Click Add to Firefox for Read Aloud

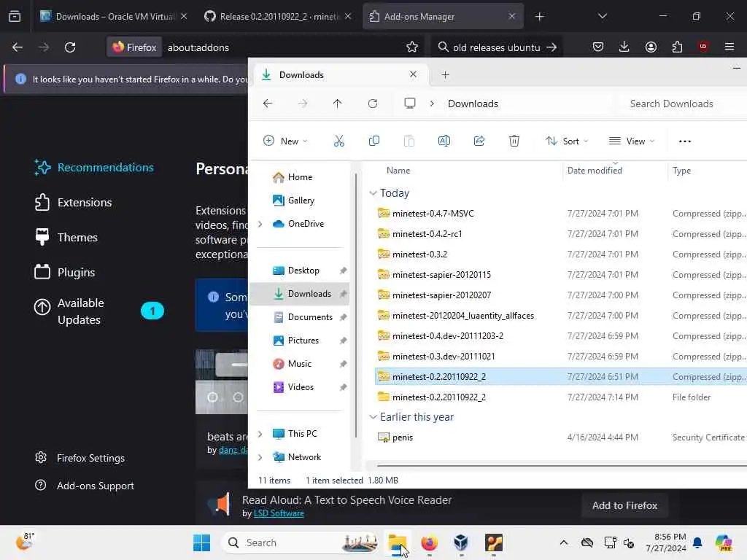[624, 505]
